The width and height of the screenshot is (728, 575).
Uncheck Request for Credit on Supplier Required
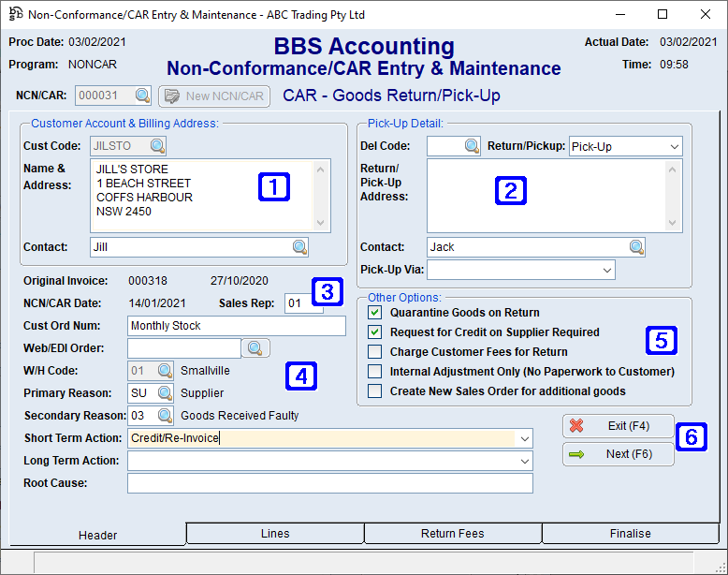click(374, 332)
